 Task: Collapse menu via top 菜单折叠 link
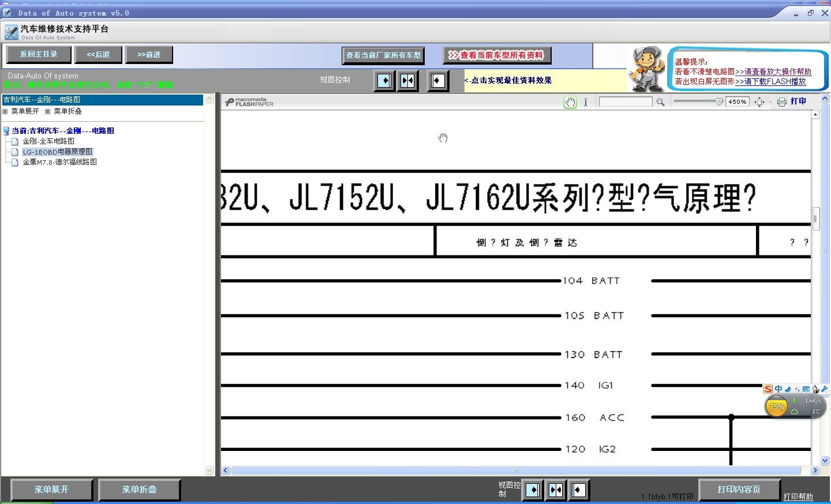tap(68, 111)
